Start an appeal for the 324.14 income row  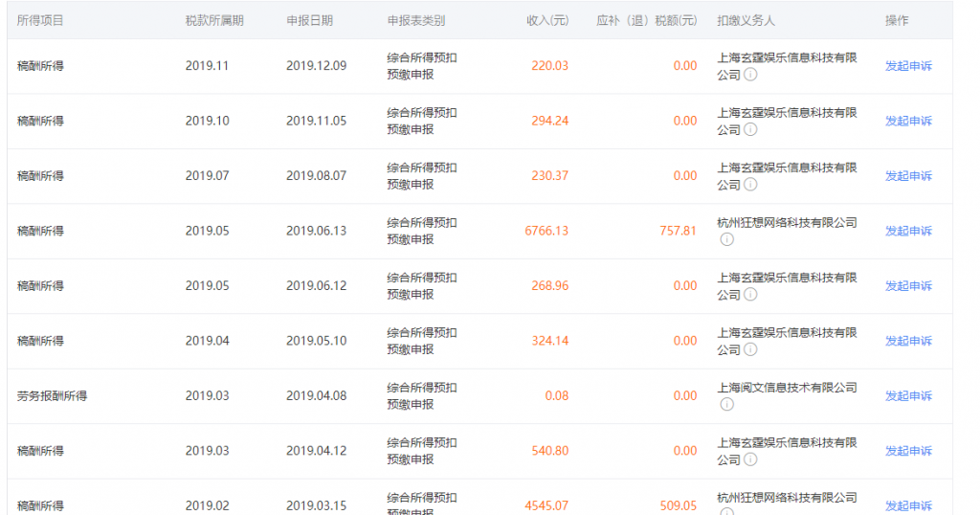(908, 341)
